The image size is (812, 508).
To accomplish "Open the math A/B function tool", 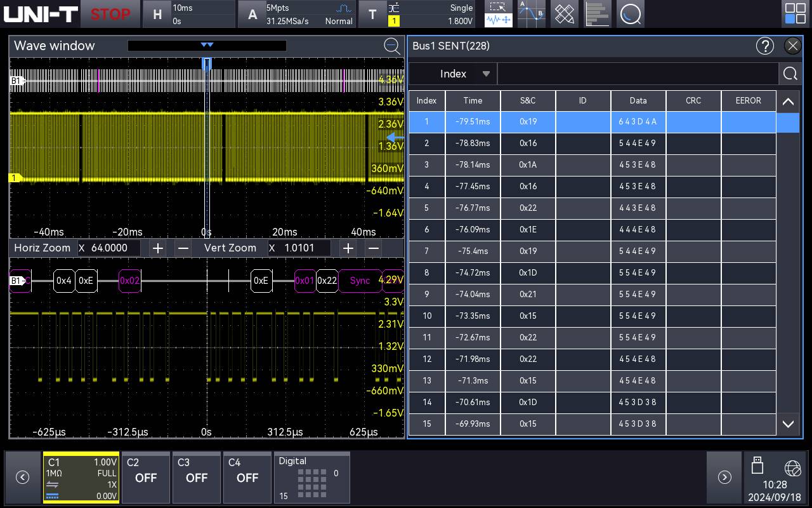I will (x=531, y=13).
